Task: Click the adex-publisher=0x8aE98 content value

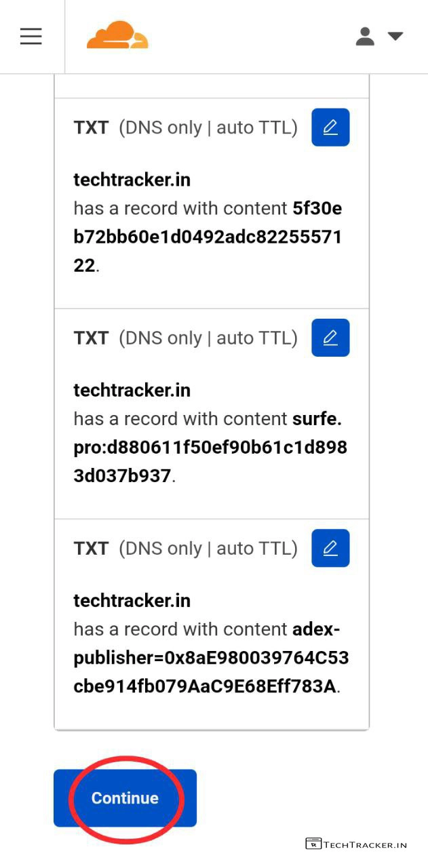Action: pyautogui.click(x=210, y=658)
